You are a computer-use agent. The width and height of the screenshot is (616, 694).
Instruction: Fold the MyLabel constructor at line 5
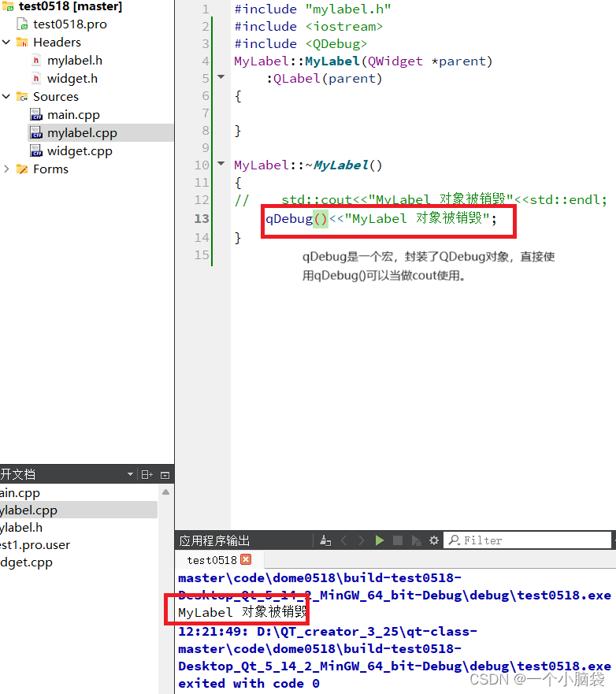point(221,77)
